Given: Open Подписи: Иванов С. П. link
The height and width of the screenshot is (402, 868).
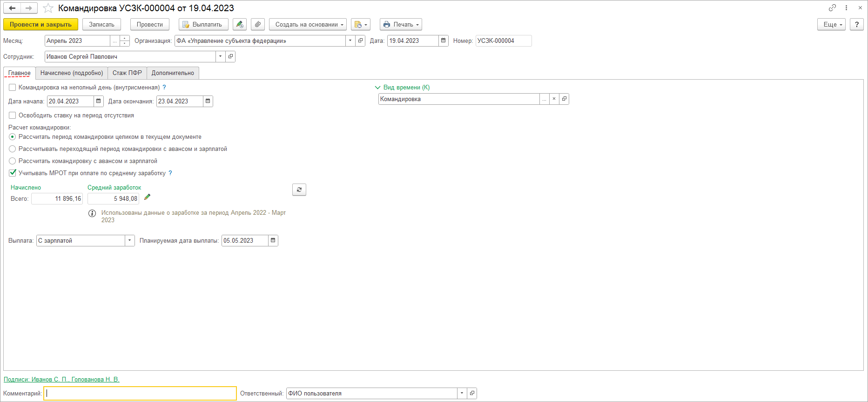Looking at the screenshot, I should 61,379.
